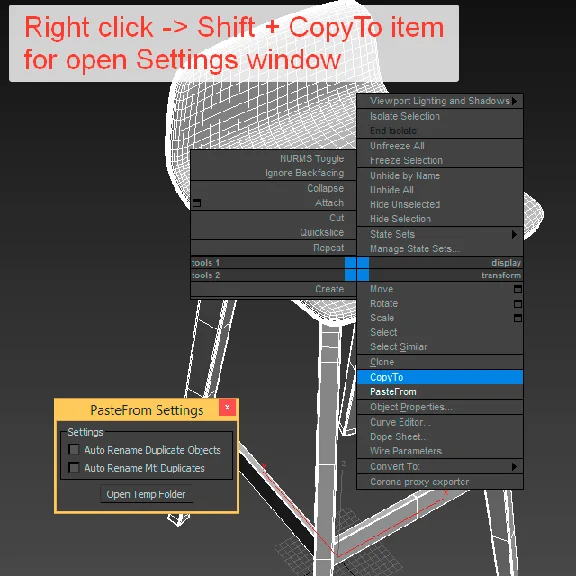Close the PasteFrom Settings dialog
Screen dimensions: 576x576
(x=227, y=407)
